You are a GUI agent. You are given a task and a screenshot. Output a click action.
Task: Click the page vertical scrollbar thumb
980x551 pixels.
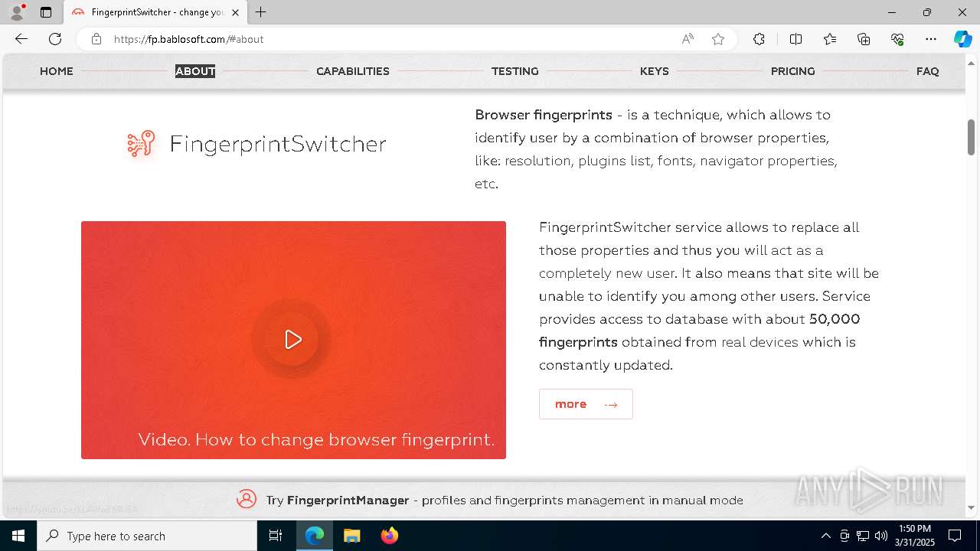click(x=971, y=136)
